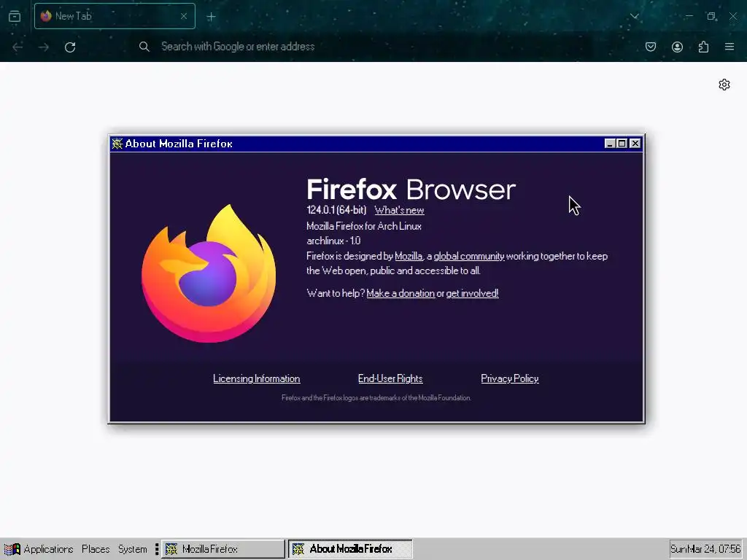Click Make a donation link

(400, 293)
